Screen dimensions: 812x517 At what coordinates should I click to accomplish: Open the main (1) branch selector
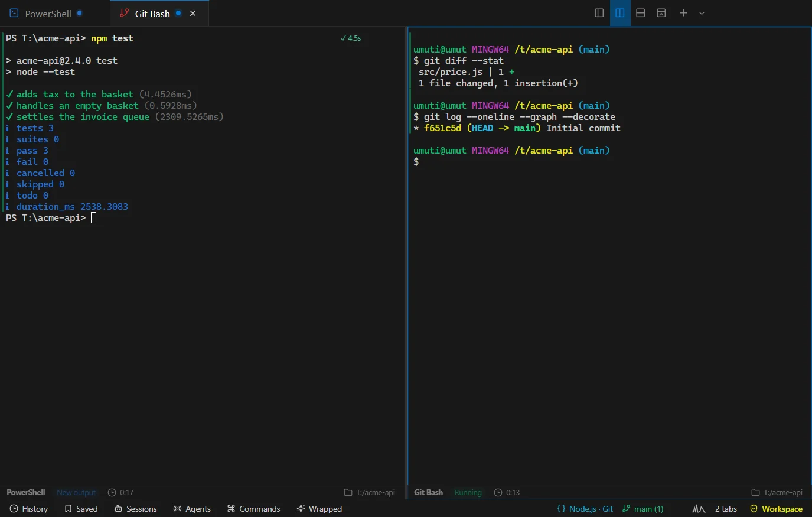point(643,509)
